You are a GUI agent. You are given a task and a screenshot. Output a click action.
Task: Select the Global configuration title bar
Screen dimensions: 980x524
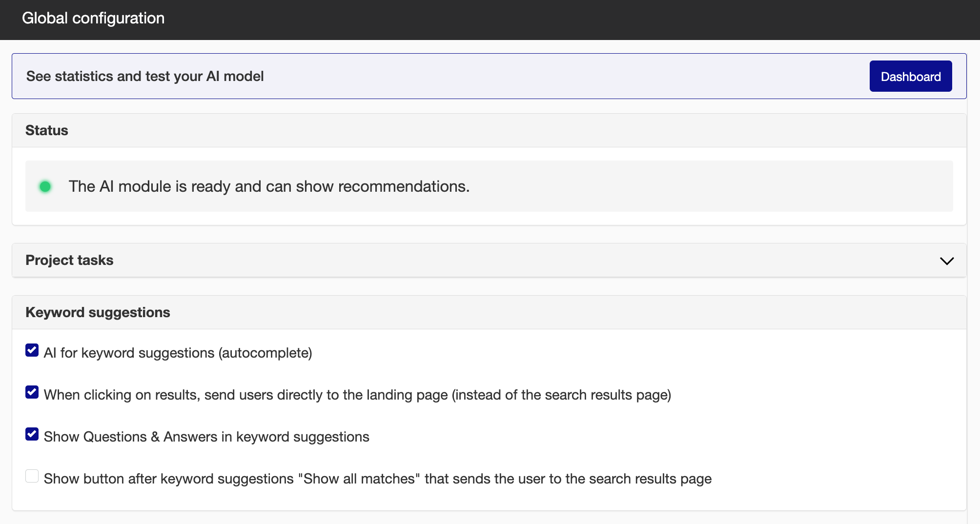[93, 19]
